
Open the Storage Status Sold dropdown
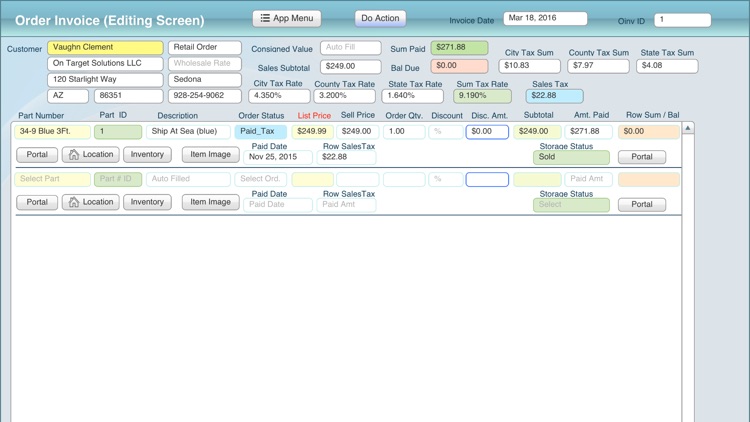[x=571, y=157]
